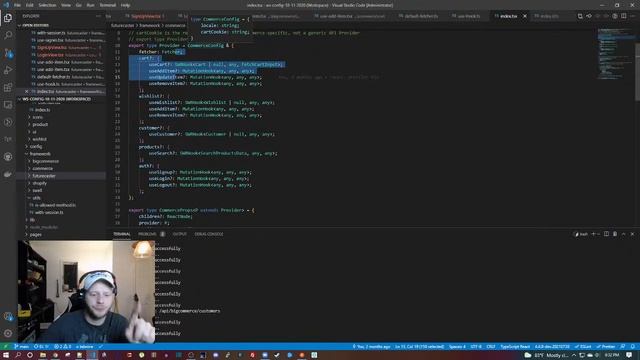640x360 pixels.
Task: Expand the wishlist folder
Action: pyautogui.click(x=39, y=139)
